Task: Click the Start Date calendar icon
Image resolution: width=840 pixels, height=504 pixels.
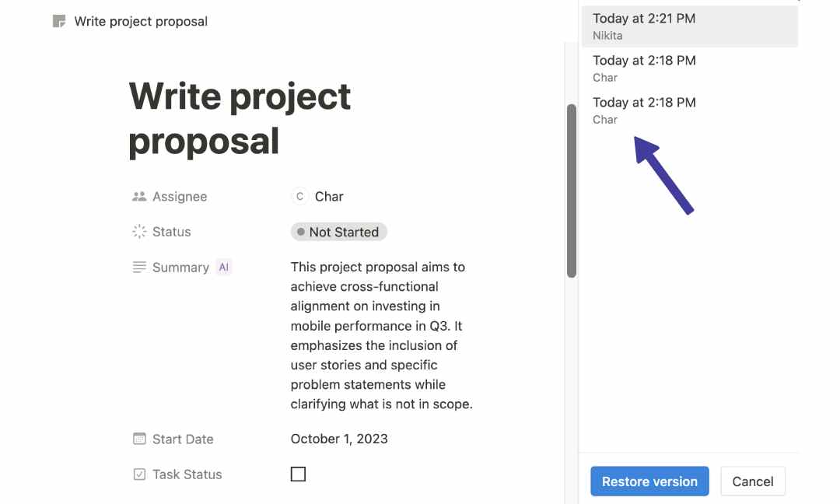Action: tap(138, 439)
